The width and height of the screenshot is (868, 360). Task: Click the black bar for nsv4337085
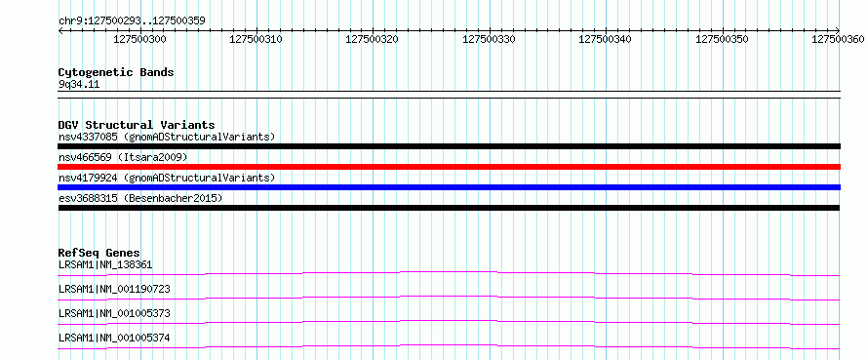click(449, 146)
